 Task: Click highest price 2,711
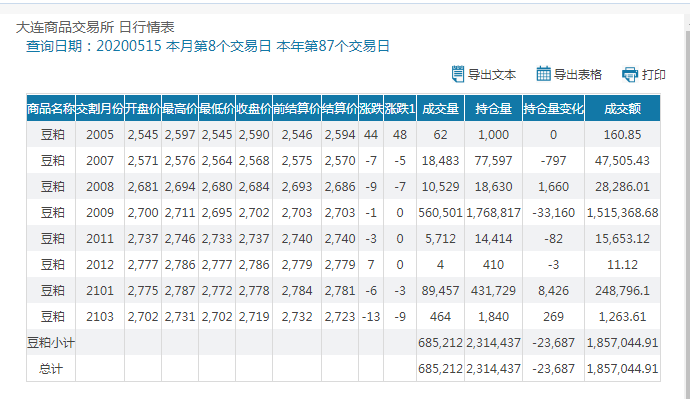(x=180, y=212)
